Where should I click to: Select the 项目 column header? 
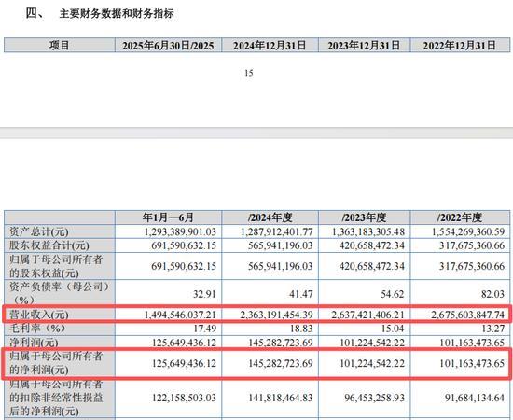(59, 45)
